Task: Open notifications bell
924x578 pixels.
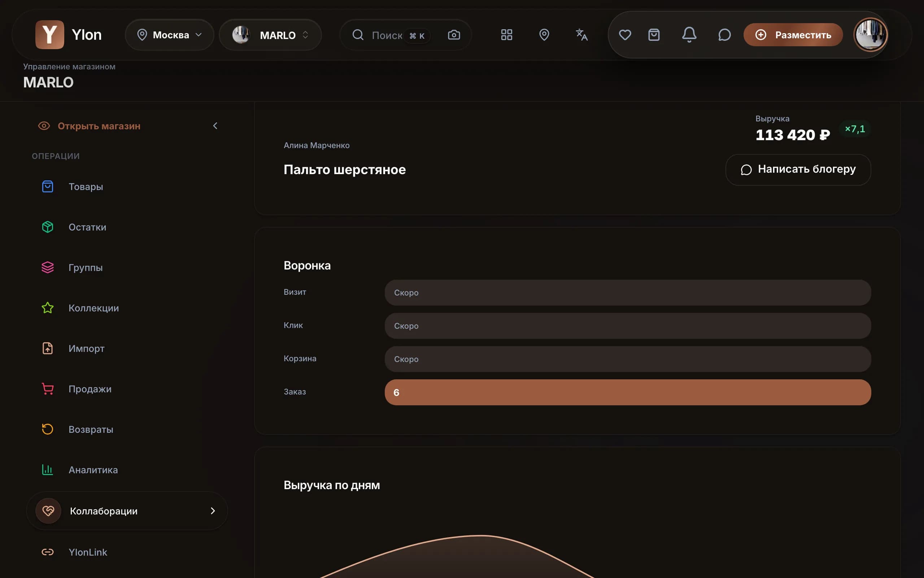Action: tap(689, 35)
